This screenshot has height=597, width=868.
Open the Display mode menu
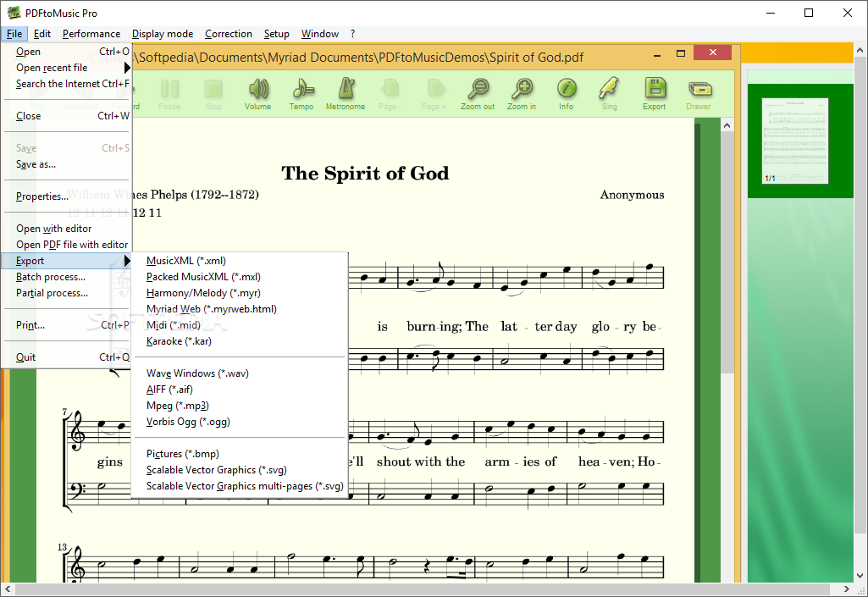[x=163, y=34]
